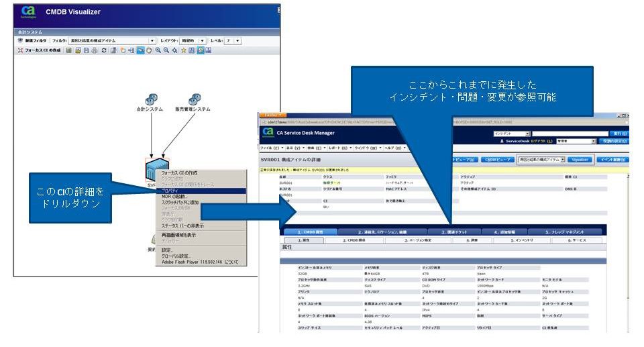Image resolution: width=644 pixels, height=347 pixels.
Task: Choose Adobe Flash Player について menu entry
Action: [200, 262]
